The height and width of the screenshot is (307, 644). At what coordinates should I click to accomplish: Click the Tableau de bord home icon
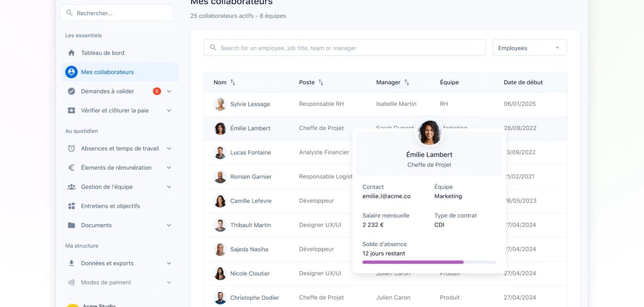point(72,53)
